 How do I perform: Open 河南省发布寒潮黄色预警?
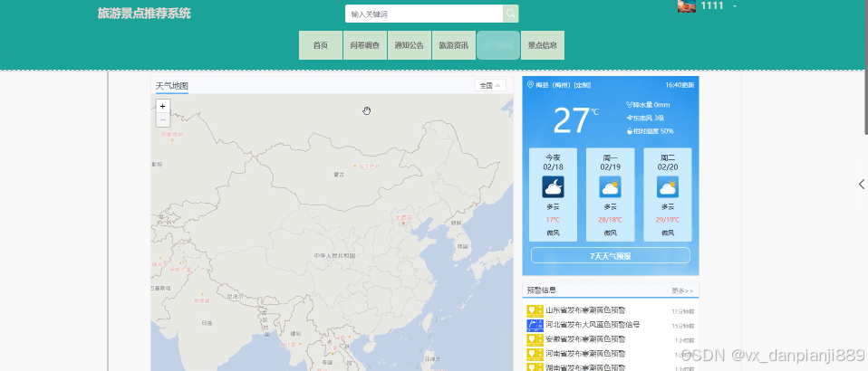[x=585, y=354]
